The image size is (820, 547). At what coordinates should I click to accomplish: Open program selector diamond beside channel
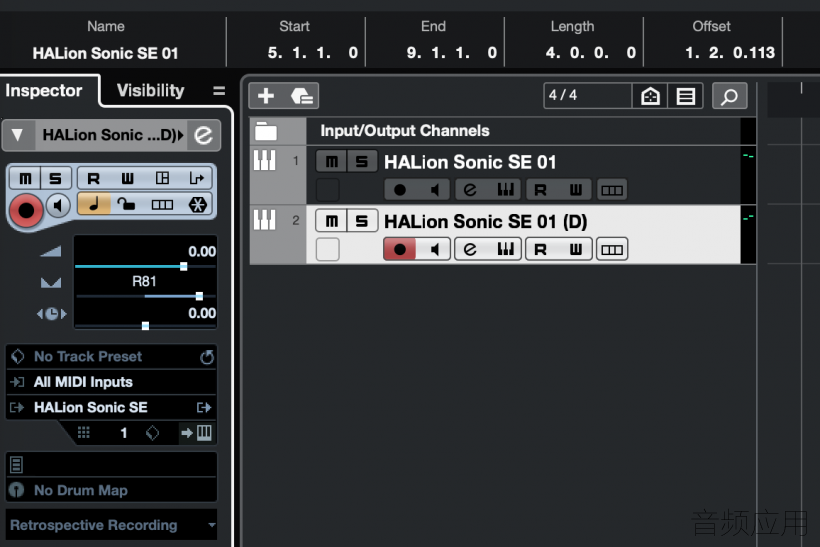[x=152, y=433]
